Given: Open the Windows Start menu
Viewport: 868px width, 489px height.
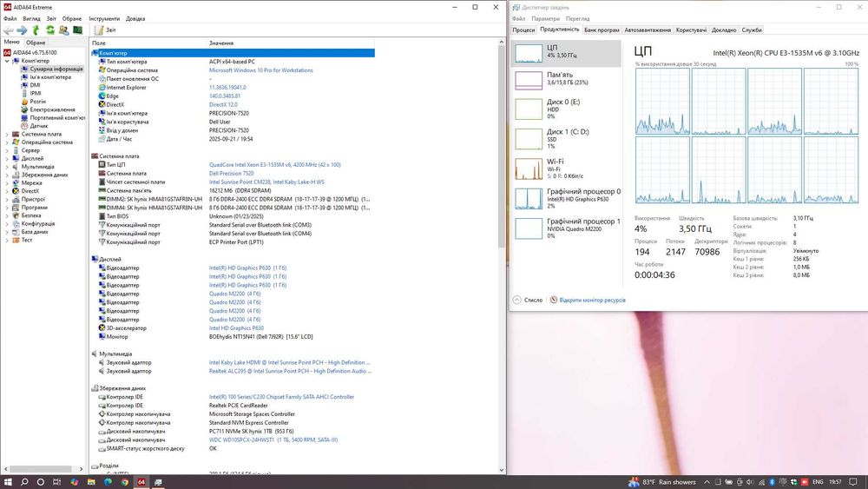Looking at the screenshot, I should click(x=8, y=482).
